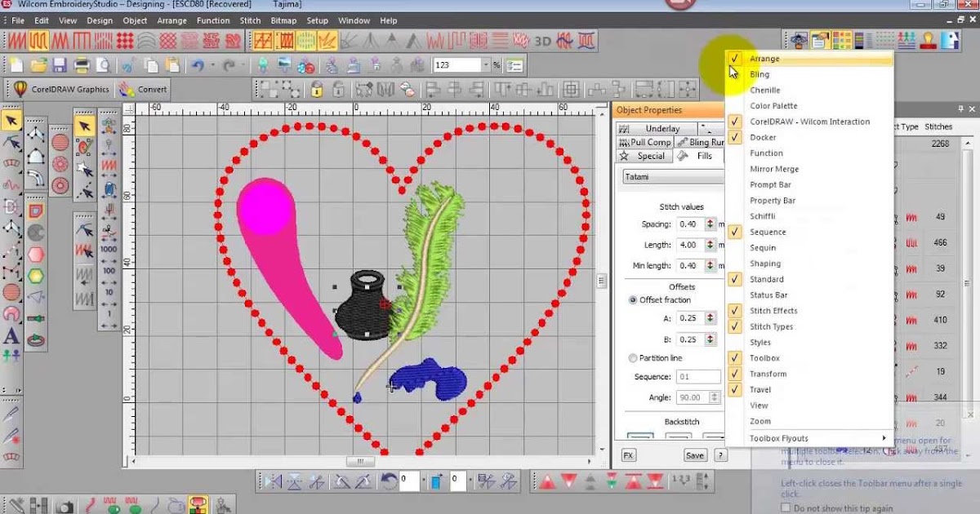Select the Partition line radio button
This screenshot has width=980, height=514.
click(633, 358)
